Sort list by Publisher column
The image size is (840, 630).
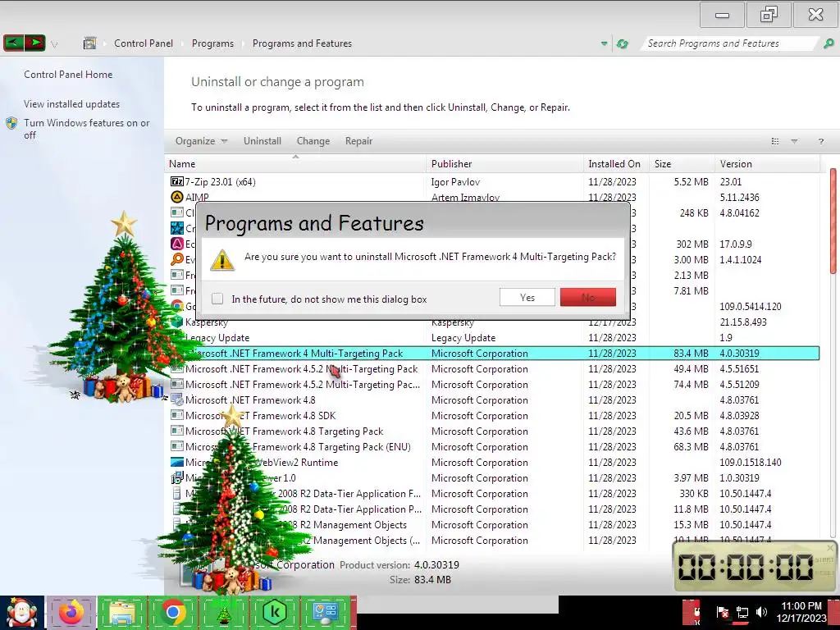point(504,164)
